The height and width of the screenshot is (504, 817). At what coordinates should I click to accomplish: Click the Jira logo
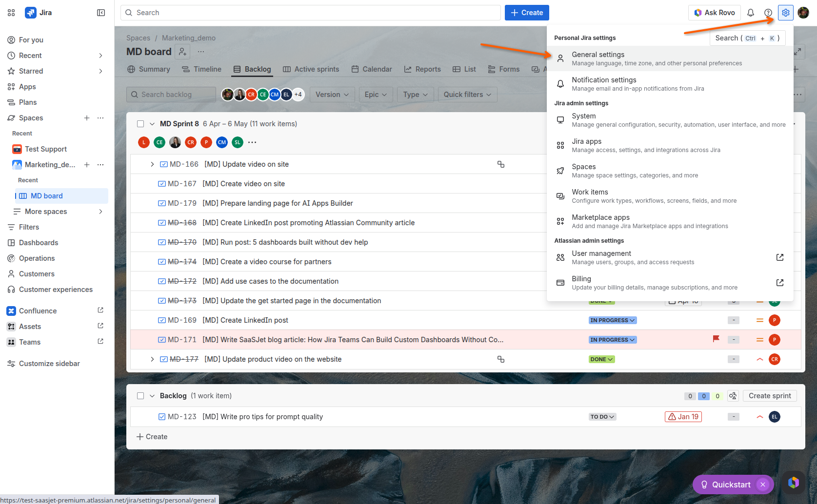[x=39, y=13]
